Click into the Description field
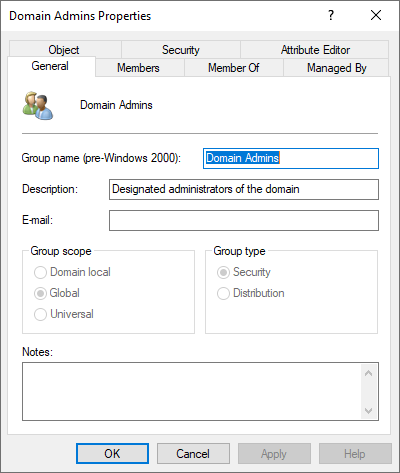 (x=244, y=189)
